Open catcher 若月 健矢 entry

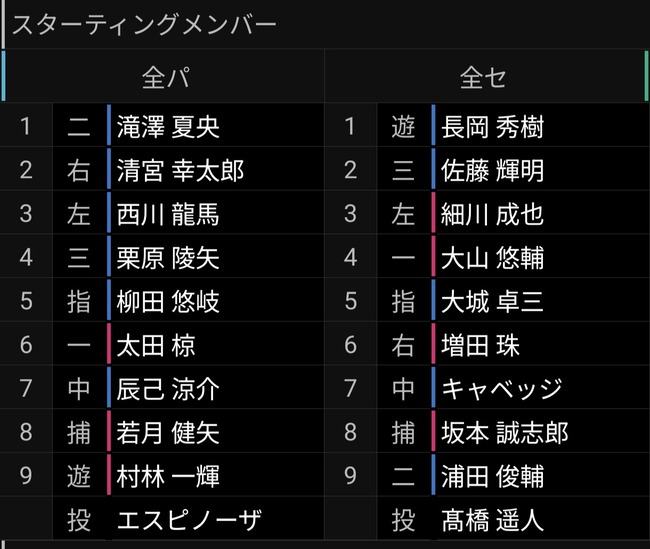[168, 432]
